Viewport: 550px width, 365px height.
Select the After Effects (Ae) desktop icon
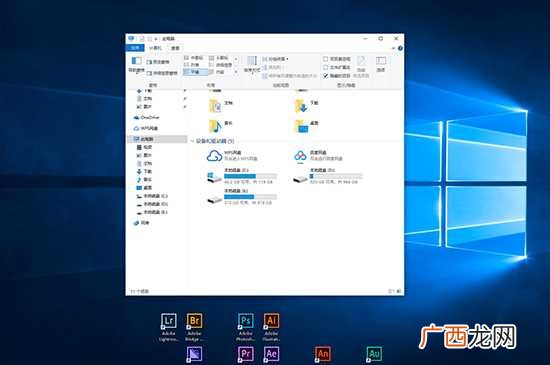[271, 354]
